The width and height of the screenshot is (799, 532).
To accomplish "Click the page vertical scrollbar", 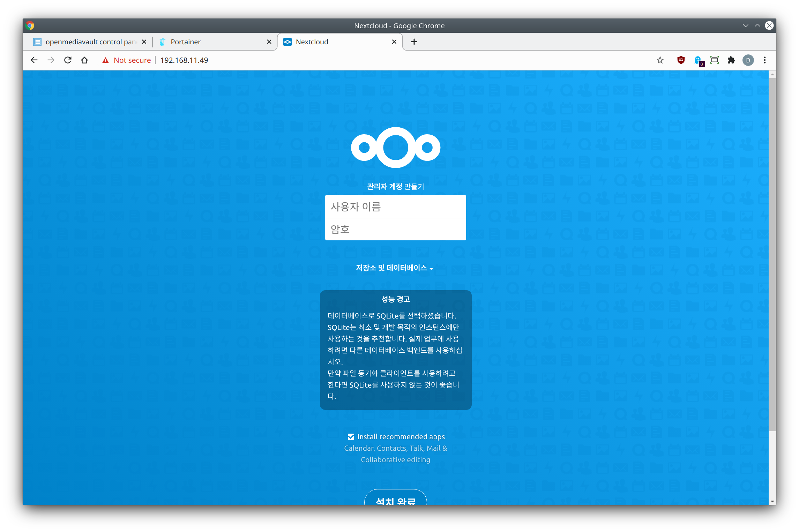I will (x=772, y=255).
